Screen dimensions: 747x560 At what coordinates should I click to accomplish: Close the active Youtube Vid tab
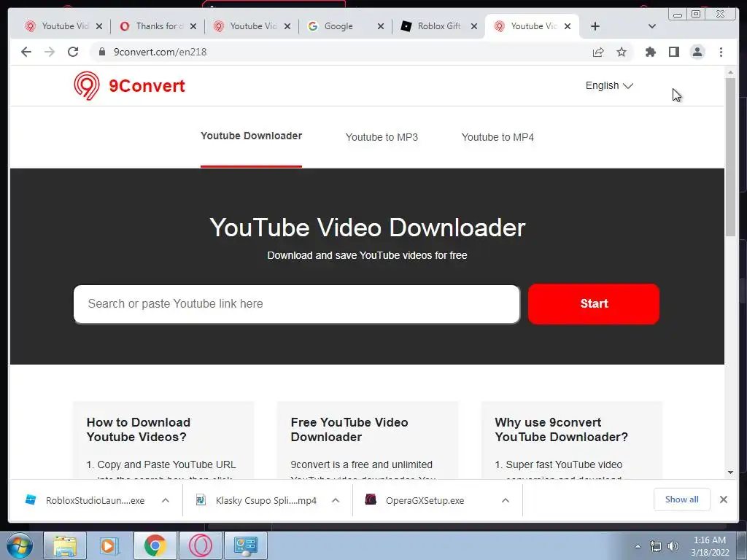pyautogui.click(x=568, y=26)
